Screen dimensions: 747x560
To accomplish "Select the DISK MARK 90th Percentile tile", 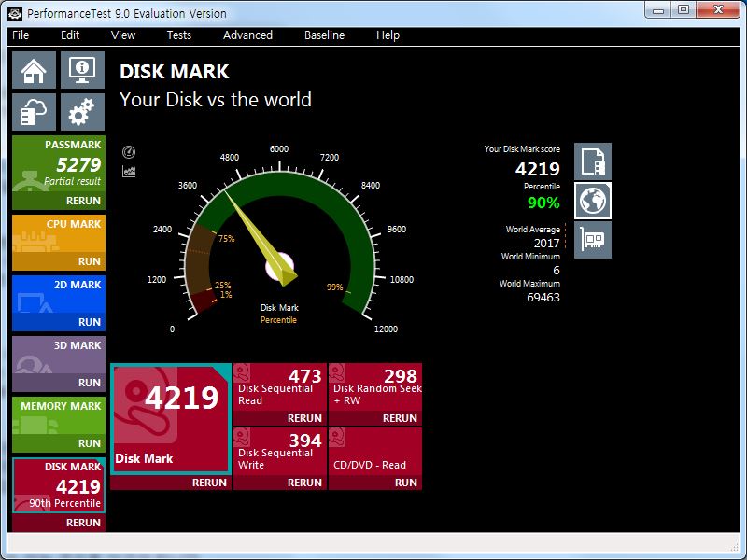I will (x=59, y=485).
